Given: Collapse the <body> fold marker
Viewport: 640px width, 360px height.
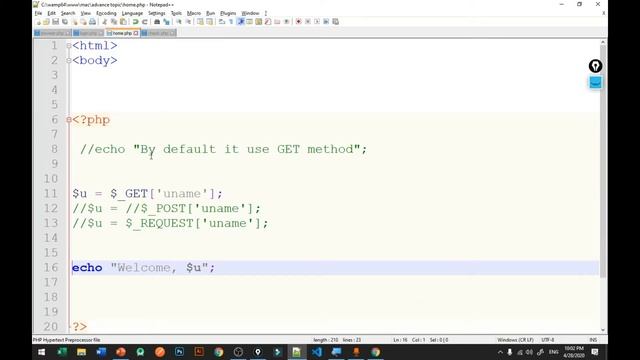Looking at the screenshot, I should 69,60.
